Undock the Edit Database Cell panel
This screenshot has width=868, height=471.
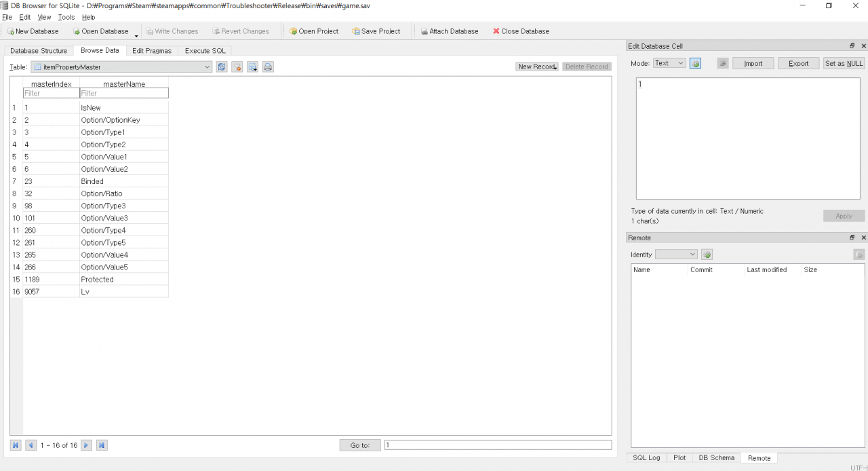(852, 46)
